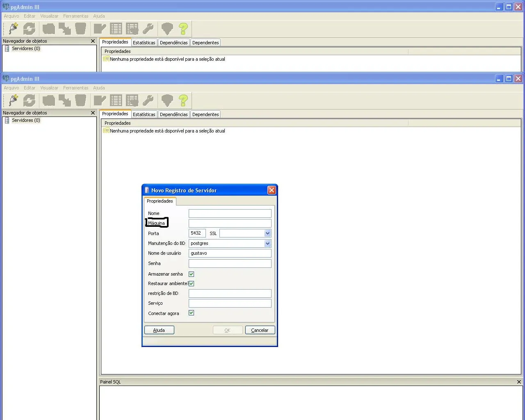This screenshot has height=420, width=525.
Task: Click the view data grid icon in back window
Action: click(116, 28)
